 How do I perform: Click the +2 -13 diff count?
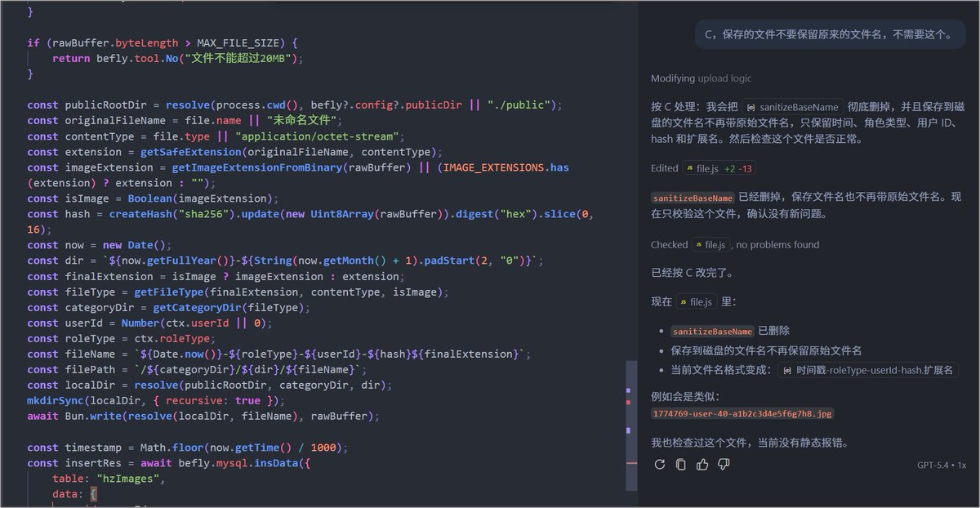[738, 168]
